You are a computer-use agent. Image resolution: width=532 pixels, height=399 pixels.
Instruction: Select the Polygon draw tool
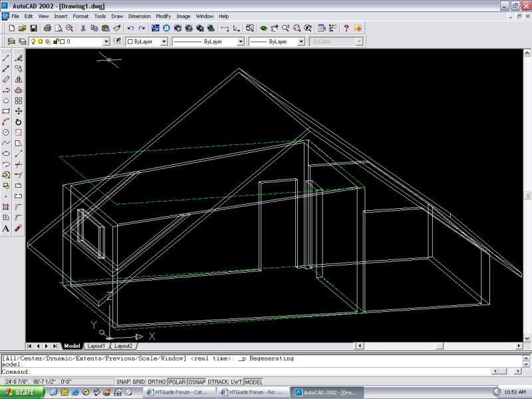(x=6, y=100)
